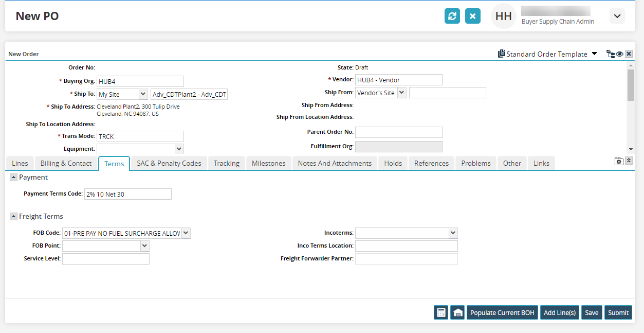This screenshot has height=333, width=644.
Task: Open the SAC & Penalty Codes tab
Action: (169, 163)
